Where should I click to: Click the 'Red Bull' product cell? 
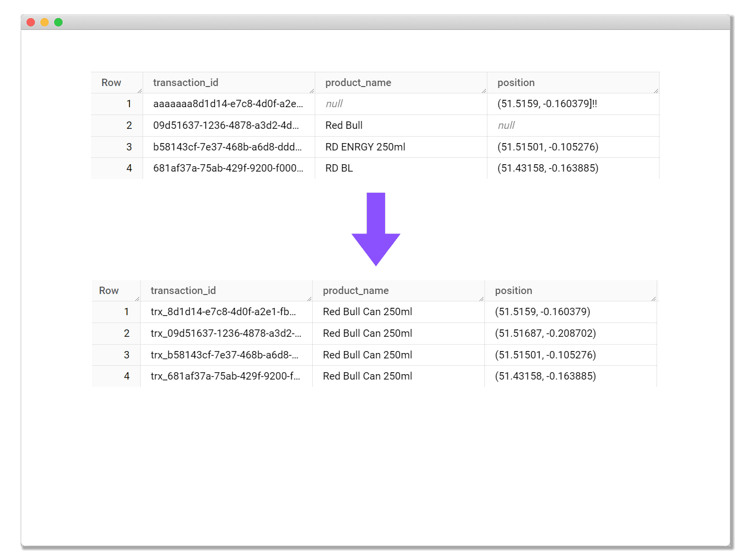click(401, 125)
